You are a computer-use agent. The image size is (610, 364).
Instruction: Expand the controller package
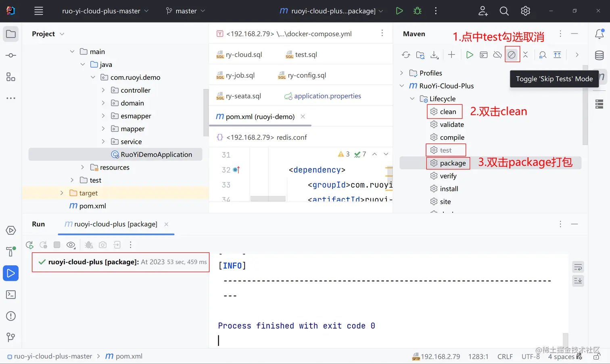(x=103, y=90)
